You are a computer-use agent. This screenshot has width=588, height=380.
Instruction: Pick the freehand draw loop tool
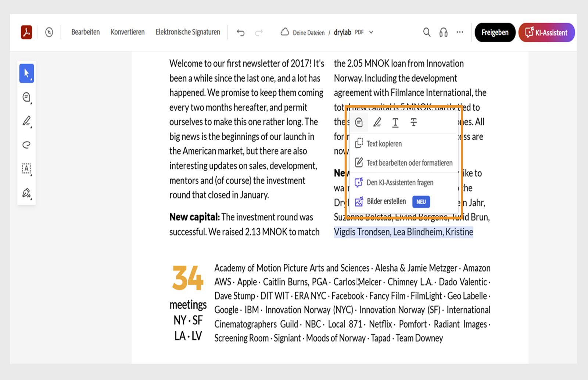(x=26, y=145)
